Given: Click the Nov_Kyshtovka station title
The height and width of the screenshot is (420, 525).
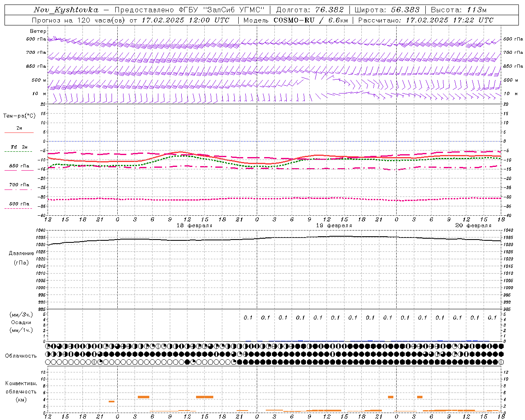Looking at the screenshot, I should [66, 10].
